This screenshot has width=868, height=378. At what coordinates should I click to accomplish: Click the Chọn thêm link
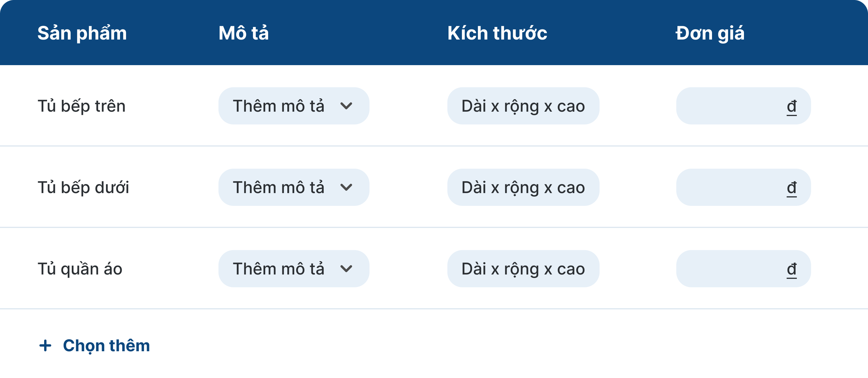coord(106,346)
